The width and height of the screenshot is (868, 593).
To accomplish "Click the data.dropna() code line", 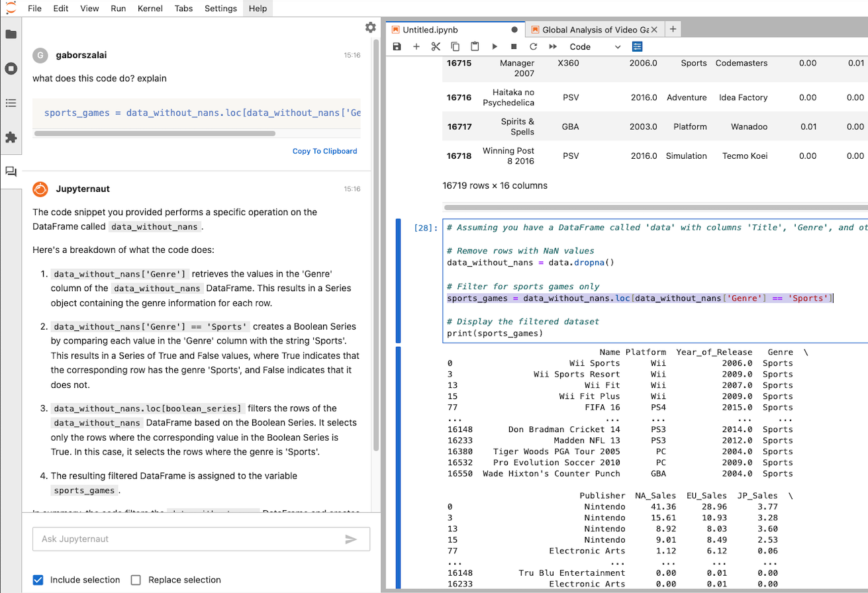I will tap(531, 263).
